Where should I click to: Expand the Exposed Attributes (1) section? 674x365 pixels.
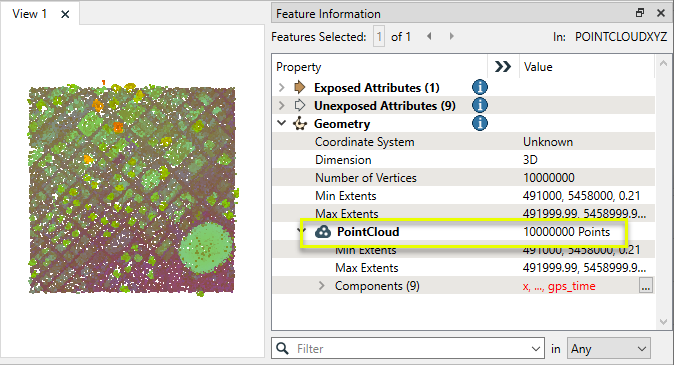click(282, 88)
